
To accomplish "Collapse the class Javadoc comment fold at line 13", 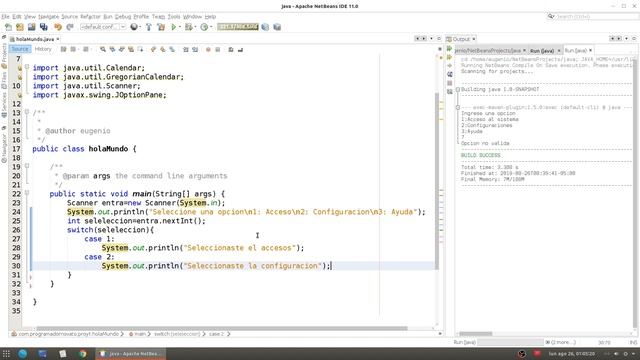I will pyautogui.click(x=27, y=111).
